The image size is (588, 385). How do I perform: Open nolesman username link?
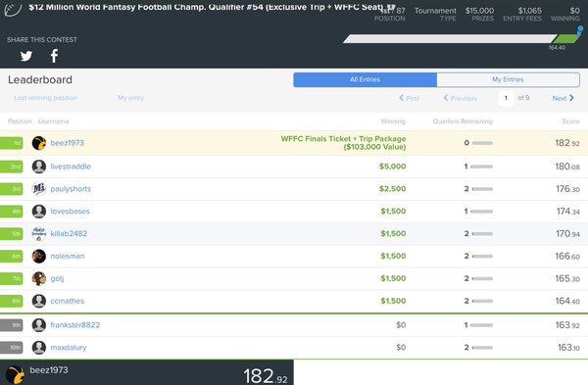tap(68, 256)
